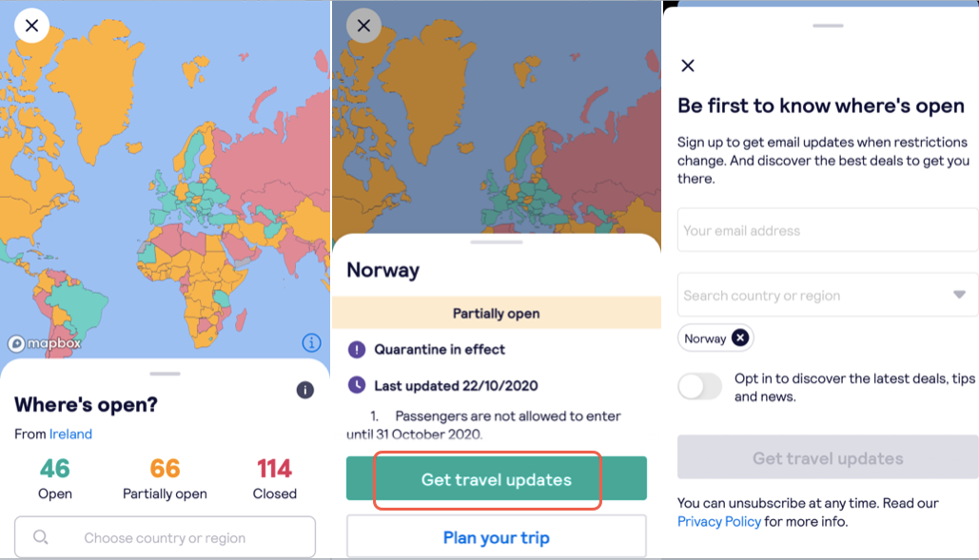Enable the deals, tips and news opt-in
Viewport: 979px width, 560px height.
pos(700,387)
